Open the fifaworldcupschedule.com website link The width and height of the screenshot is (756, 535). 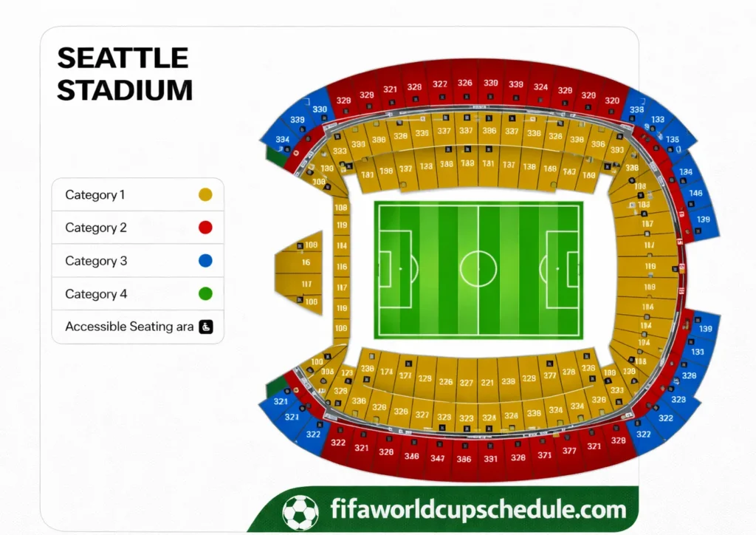pyautogui.click(x=479, y=509)
